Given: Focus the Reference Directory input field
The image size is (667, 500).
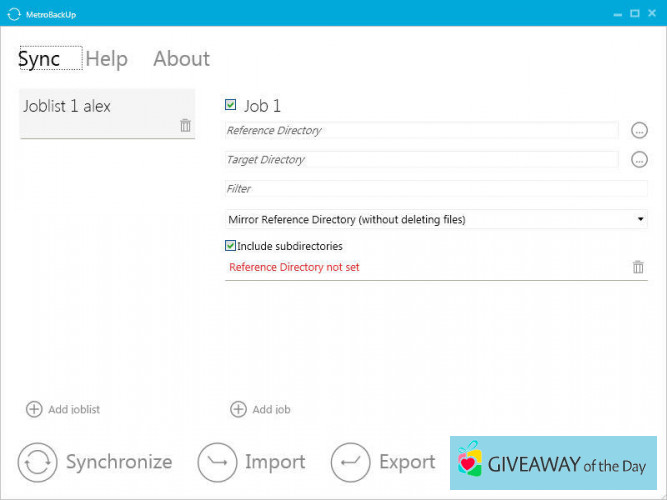Looking at the screenshot, I should pos(420,131).
